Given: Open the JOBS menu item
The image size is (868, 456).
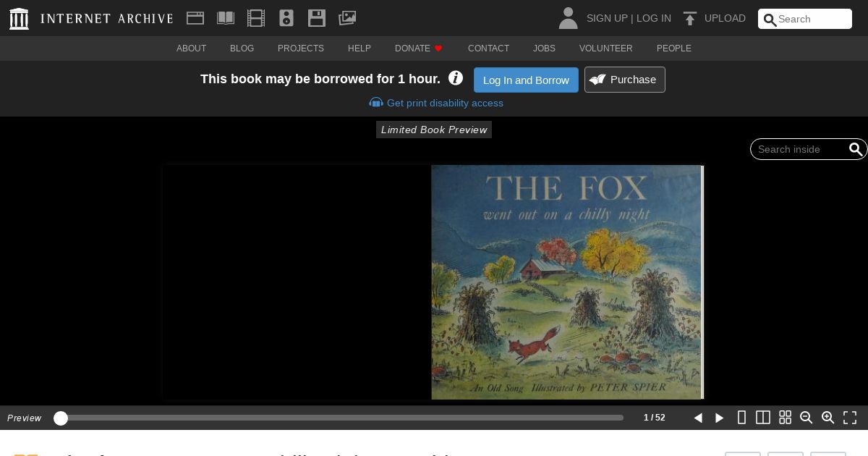Looking at the screenshot, I should 544,48.
